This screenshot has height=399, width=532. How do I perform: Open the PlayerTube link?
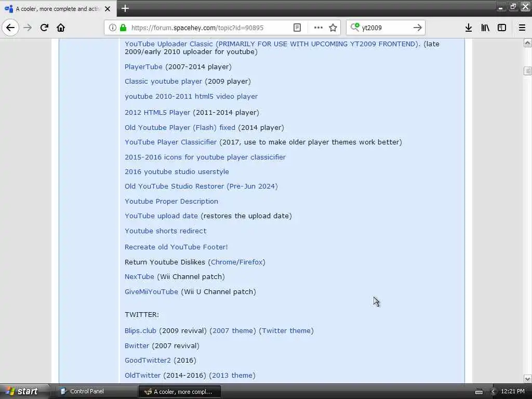143,67
